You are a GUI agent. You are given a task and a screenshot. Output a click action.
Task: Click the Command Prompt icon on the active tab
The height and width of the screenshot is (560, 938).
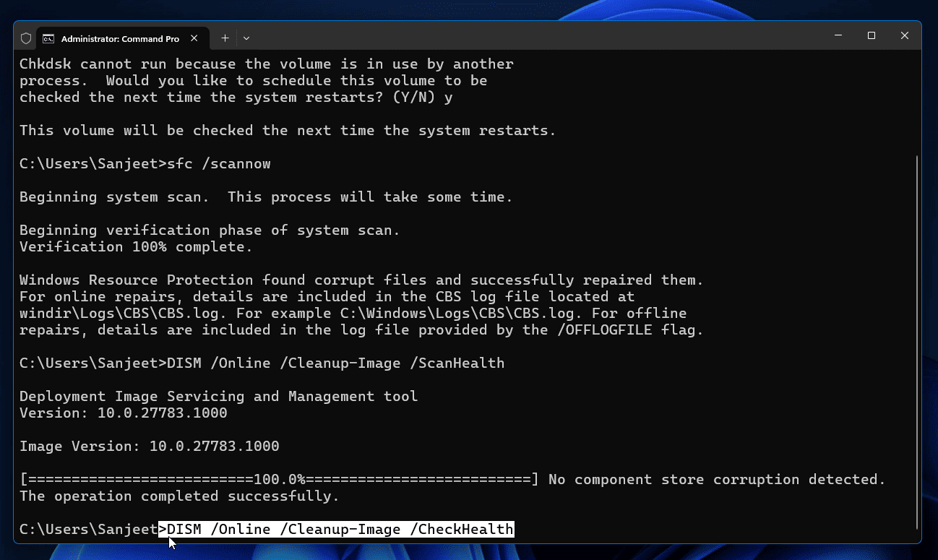[48, 38]
